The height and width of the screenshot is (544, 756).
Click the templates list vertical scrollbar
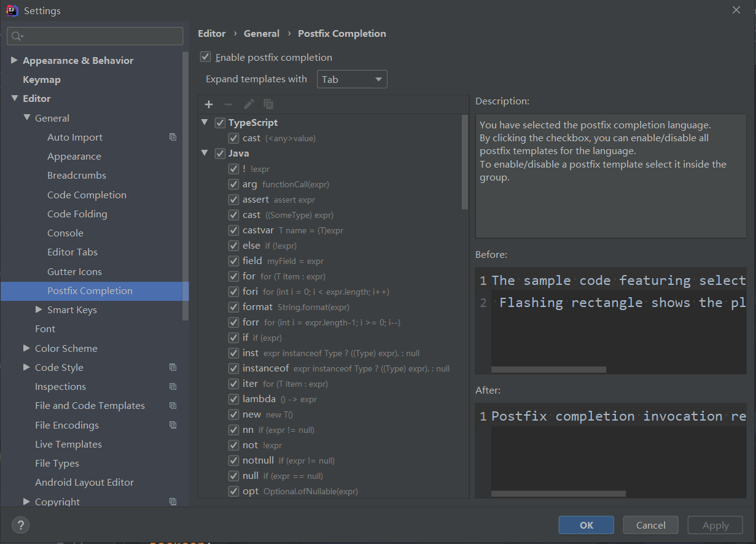point(465,163)
